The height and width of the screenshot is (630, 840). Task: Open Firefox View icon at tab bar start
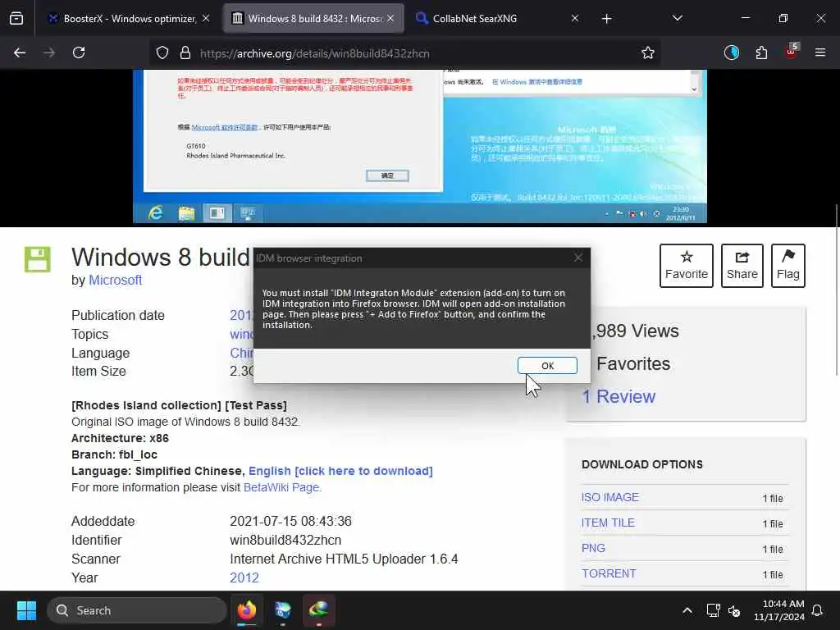pyautogui.click(x=16, y=18)
